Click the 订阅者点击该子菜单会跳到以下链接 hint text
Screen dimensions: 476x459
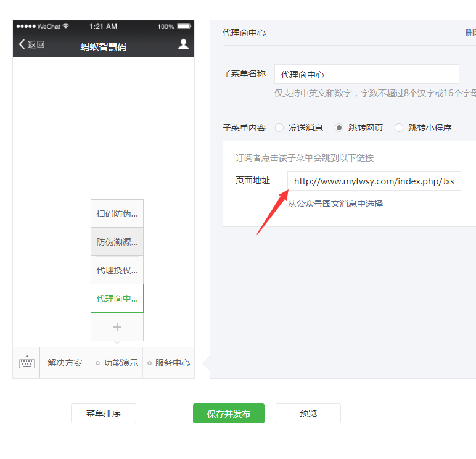[304, 158]
